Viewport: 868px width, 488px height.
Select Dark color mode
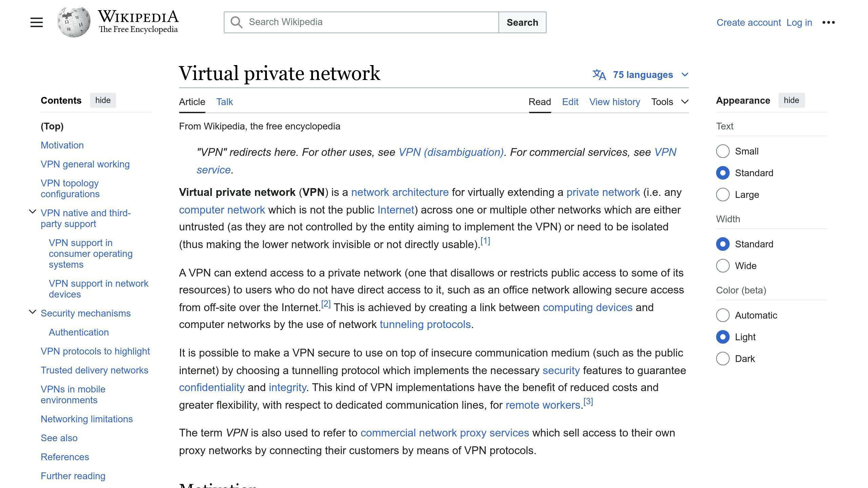pyautogui.click(x=723, y=359)
